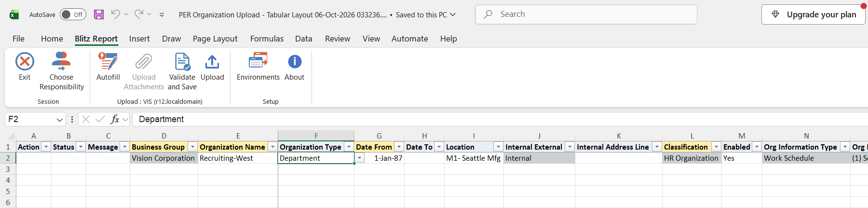This screenshot has width=868, height=208.
Task: Click Upload Attachments paperclip icon
Action: pos(144,62)
